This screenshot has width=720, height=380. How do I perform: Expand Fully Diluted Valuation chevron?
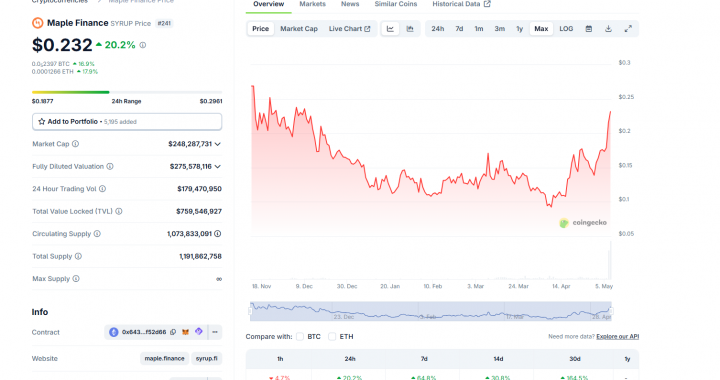click(x=218, y=167)
